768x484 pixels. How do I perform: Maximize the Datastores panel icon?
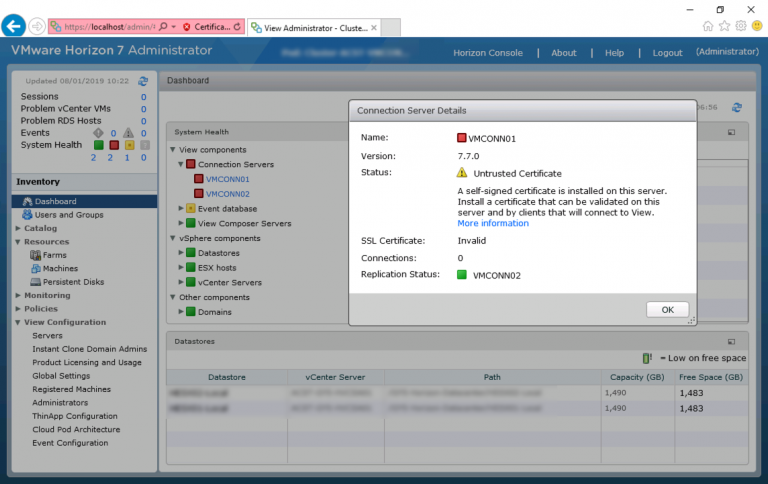pos(731,341)
